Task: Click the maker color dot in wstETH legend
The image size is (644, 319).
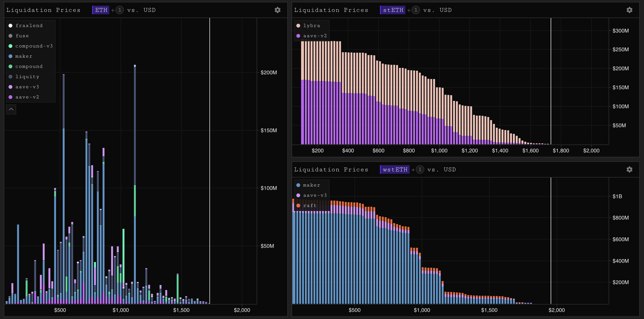Action: tap(298, 185)
